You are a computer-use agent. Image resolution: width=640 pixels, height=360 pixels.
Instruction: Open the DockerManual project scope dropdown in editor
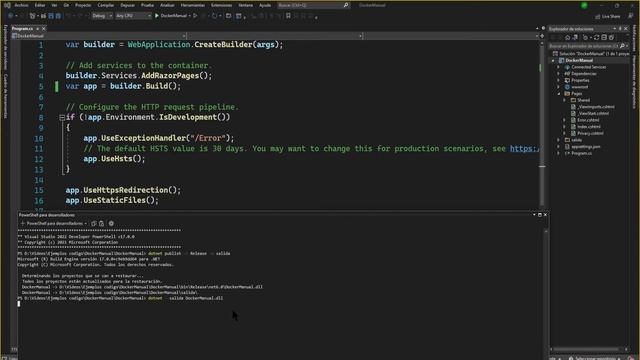pyautogui.click(x=98, y=36)
